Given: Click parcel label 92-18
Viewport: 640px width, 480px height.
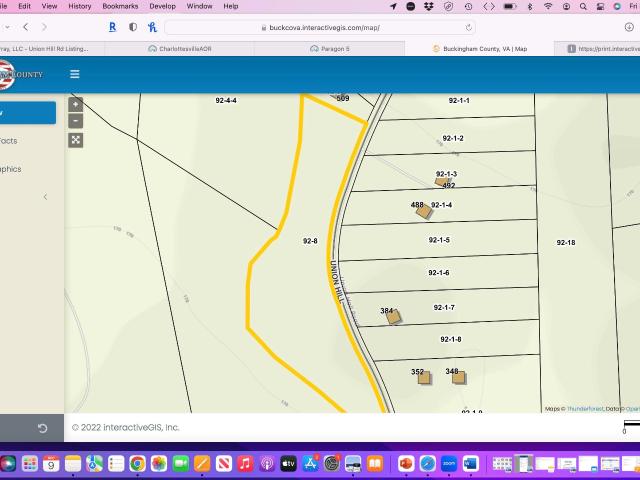Looking at the screenshot, I should (x=566, y=242).
